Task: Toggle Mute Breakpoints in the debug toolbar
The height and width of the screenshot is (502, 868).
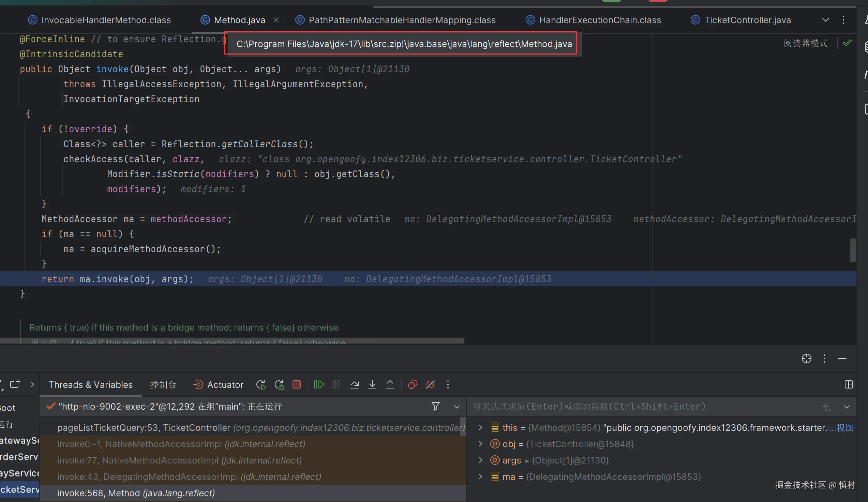Action: tap(430, 384)
